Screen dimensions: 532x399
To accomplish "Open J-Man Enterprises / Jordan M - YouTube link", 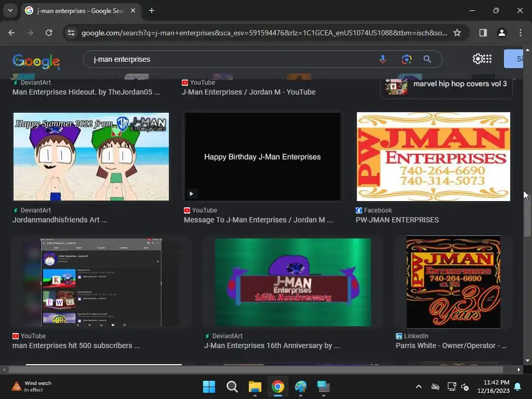I will pos(249,92).
